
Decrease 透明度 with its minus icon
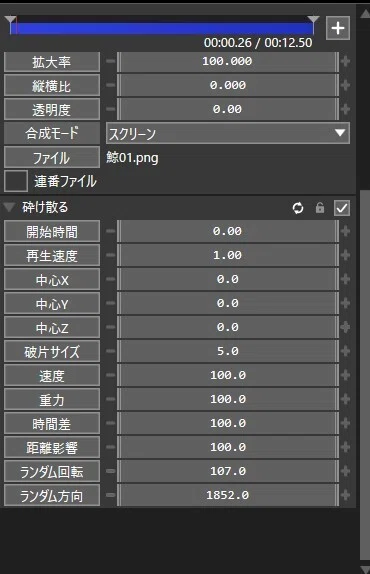(111, 109)
